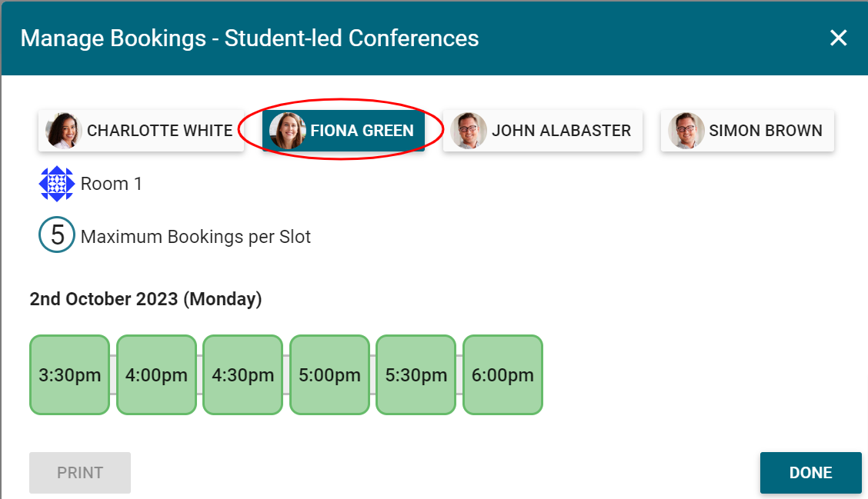Screen dimensions: 868x499
Task: Click the Maximum Bookings per Slot circle icon
Action: 55,235
